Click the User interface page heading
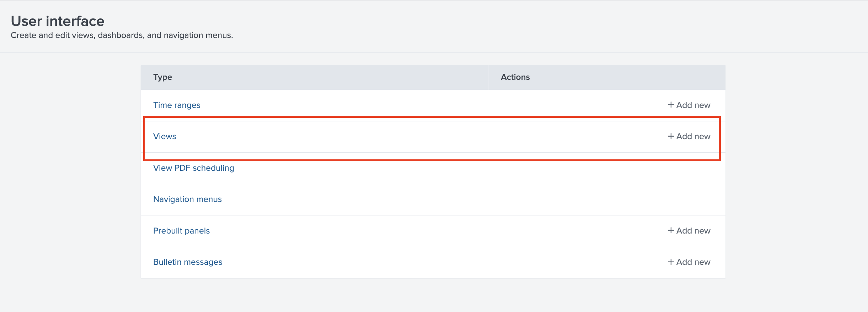 click(58, 21)
